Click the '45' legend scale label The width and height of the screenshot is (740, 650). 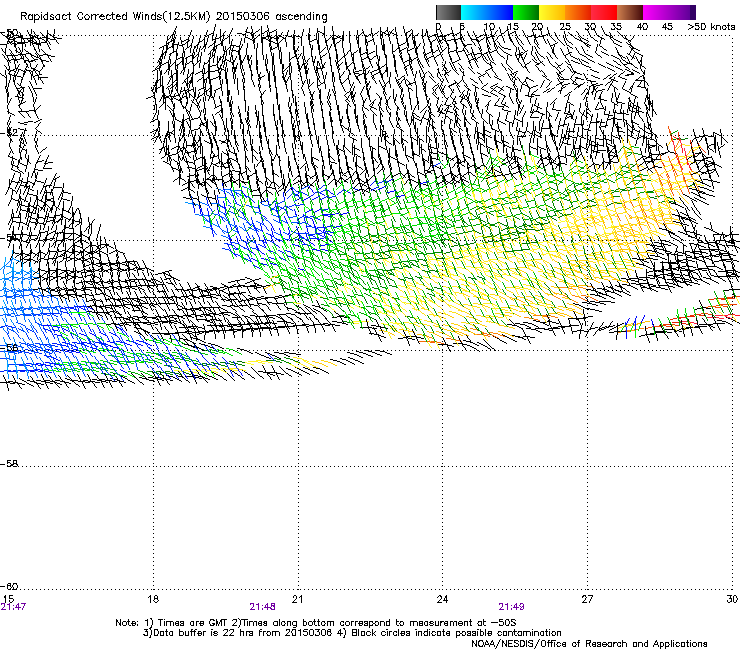click(667, 27)
